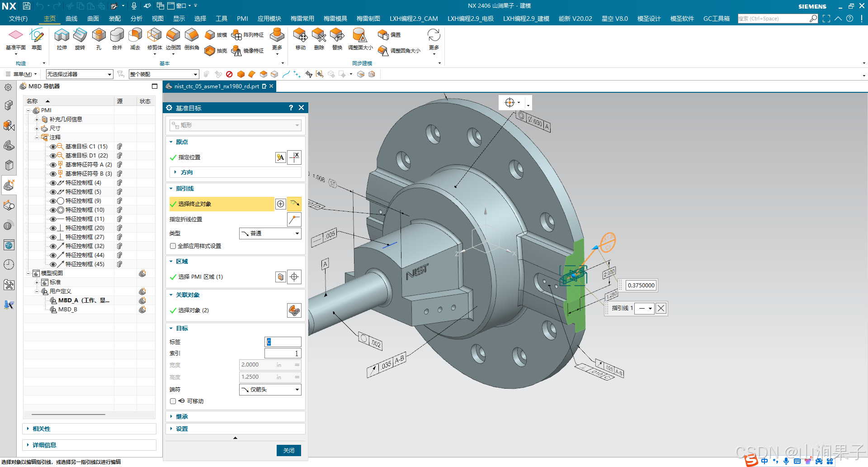Toggle visibility of 特征控制框 (32)
Screen dimensions: 868x467
53,246
